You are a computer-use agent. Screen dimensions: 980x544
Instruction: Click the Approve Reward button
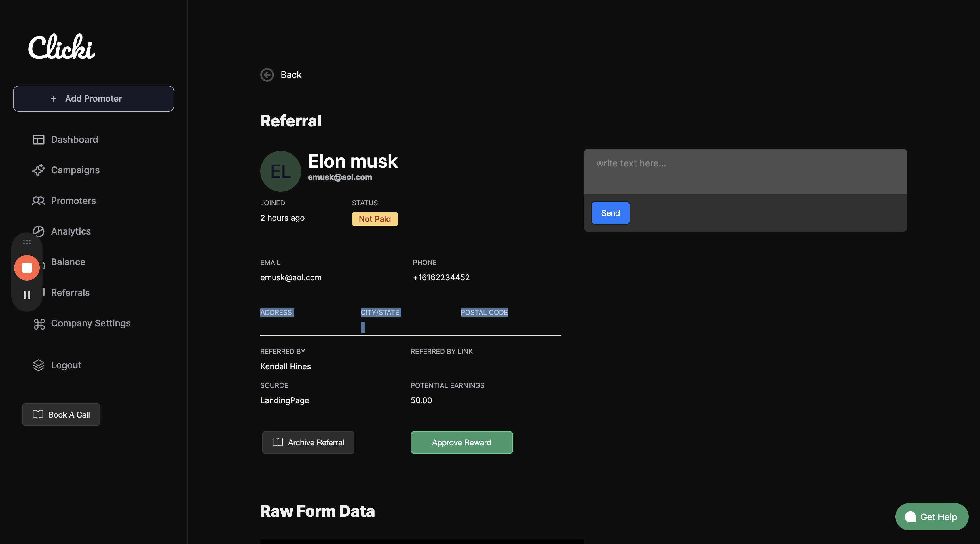[461, 442]
